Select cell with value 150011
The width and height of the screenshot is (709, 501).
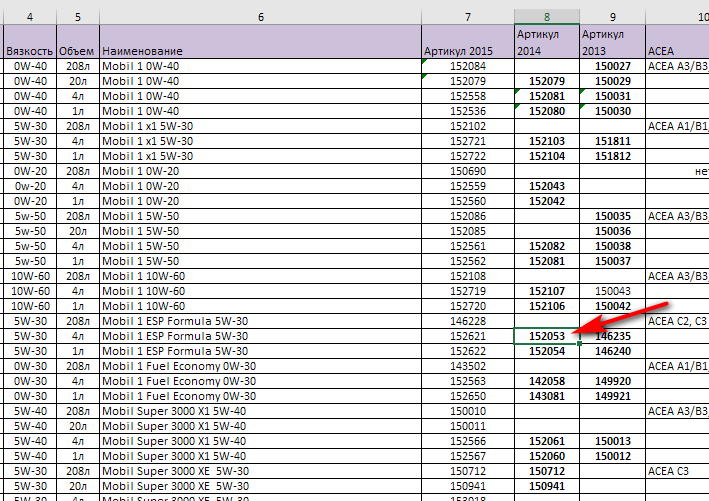coord(468,426)
